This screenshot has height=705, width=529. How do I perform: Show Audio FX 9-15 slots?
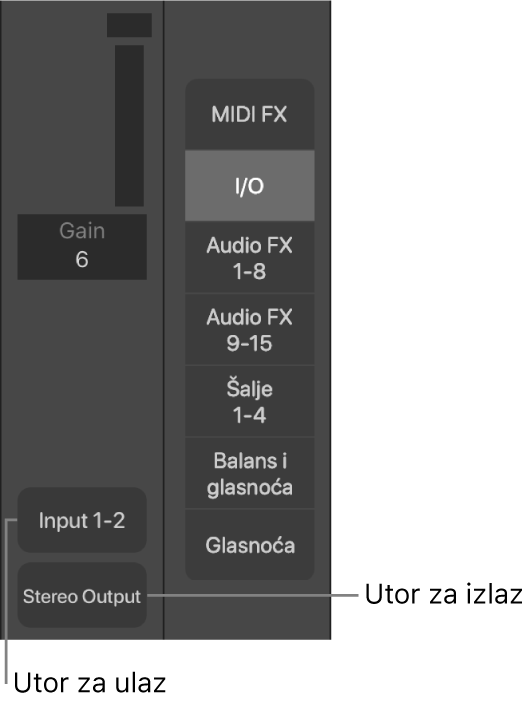coord(249,330)
